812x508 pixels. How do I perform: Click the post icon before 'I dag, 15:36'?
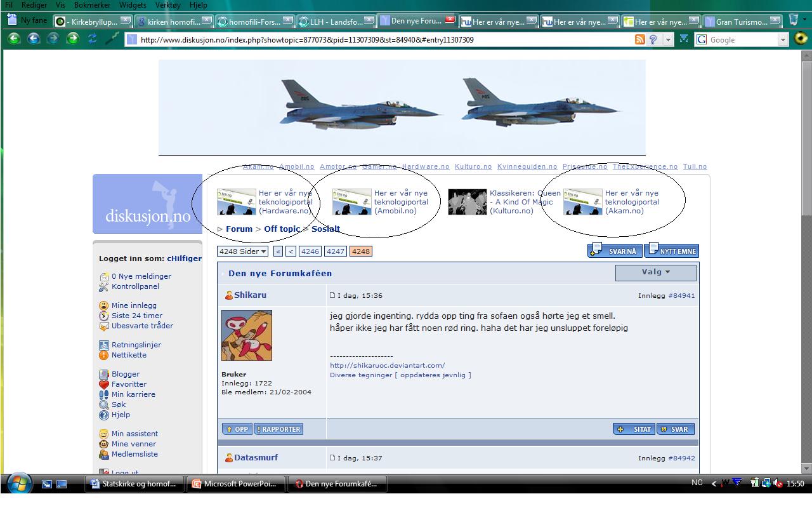(332, 295)
